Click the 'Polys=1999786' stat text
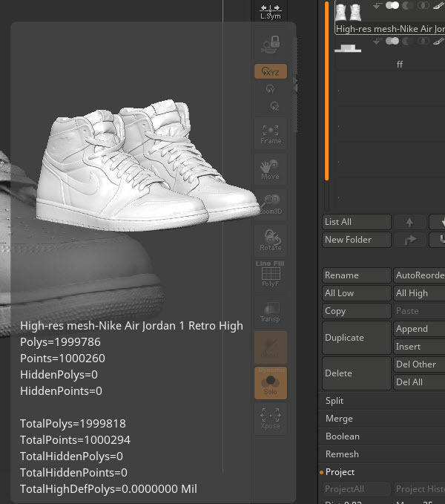Image resolution: width=445 pixels, height=504 pixels. tap(60, 342)
